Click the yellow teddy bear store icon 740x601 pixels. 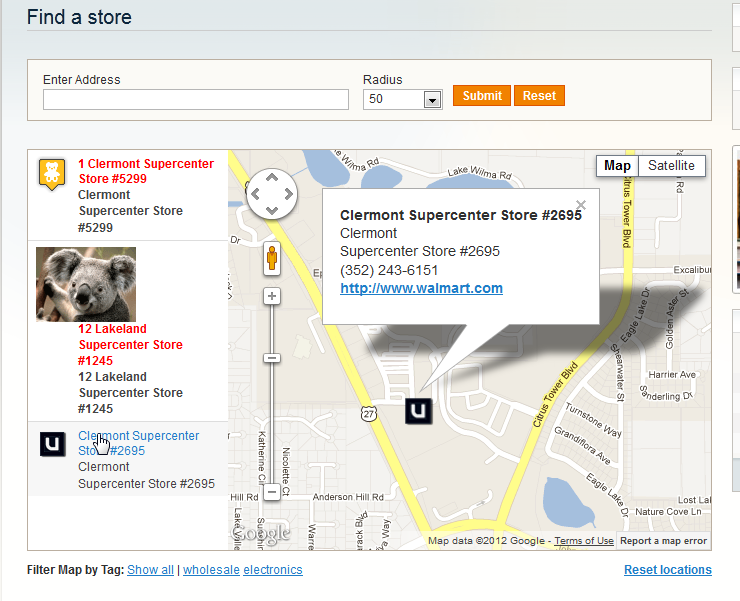(52, 174)
